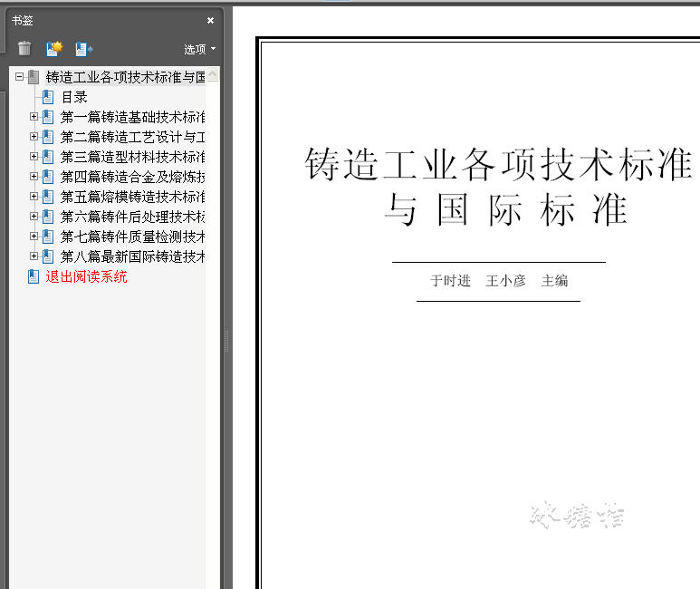Expand the 第二篇铸造工艺设计 bookmark

pos(34,136)
